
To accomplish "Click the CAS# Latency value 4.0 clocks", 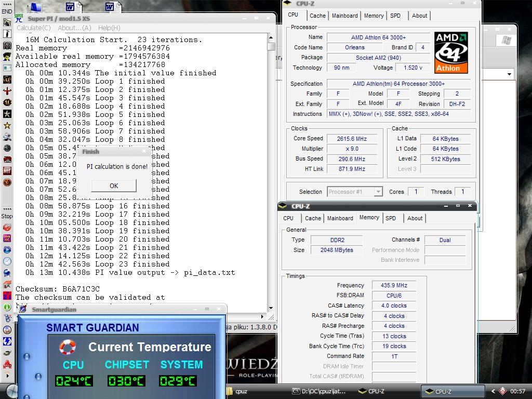I will 394,305.
